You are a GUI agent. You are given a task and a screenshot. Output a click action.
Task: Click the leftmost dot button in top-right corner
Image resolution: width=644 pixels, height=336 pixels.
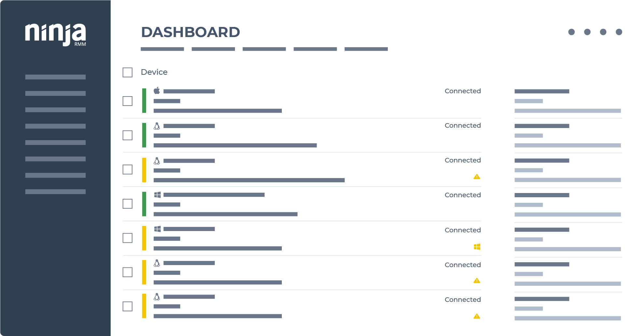click(571, 32)
